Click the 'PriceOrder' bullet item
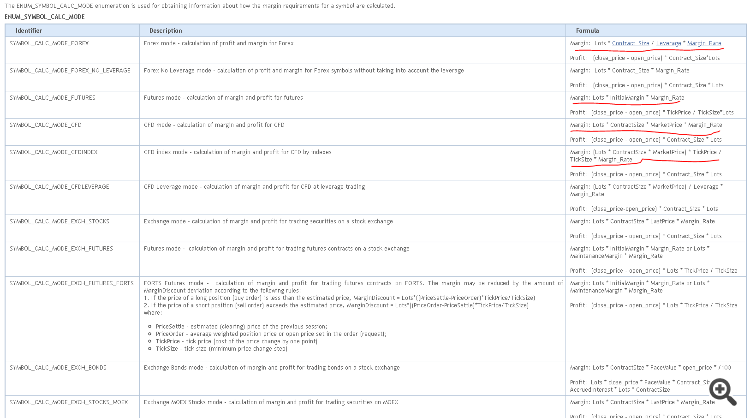 coord(270,334)
